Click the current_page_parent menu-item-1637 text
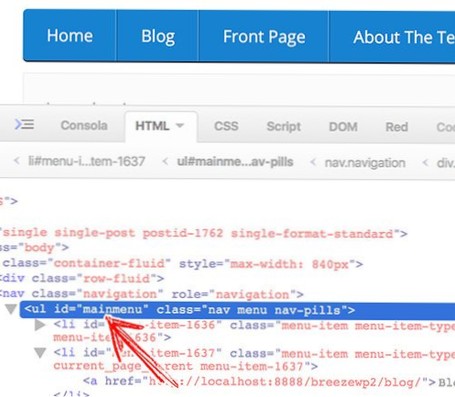Viewport: 455px width, 397px height. [178, 366]
